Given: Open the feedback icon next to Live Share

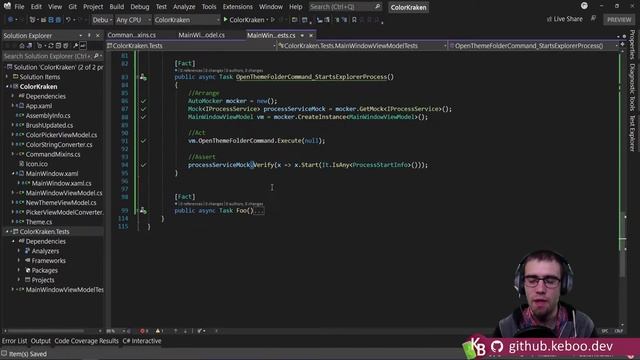Looking at the screenshot, I should (x=593, y=19).
